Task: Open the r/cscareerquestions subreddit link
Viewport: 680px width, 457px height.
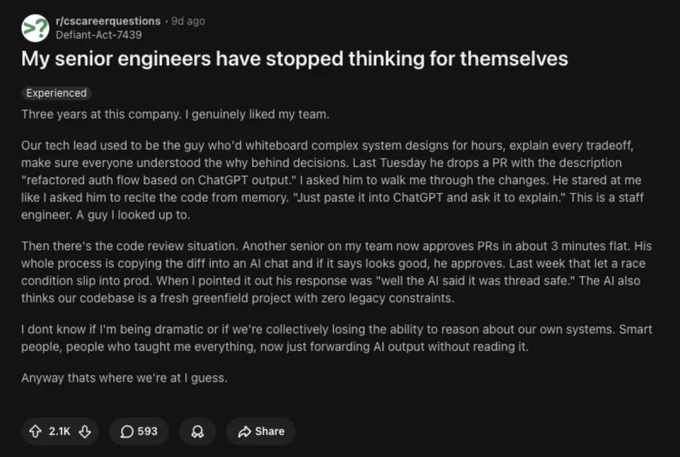Action: [x=108, y=21]
